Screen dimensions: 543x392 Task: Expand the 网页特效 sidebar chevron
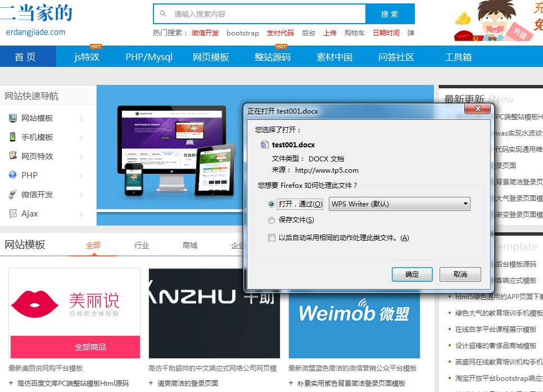81,157
